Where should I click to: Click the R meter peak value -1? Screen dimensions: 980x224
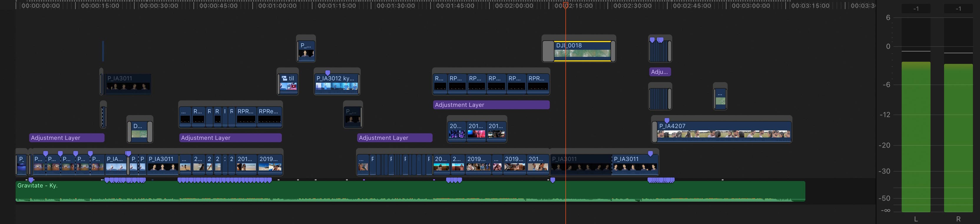tap(958, 9)
